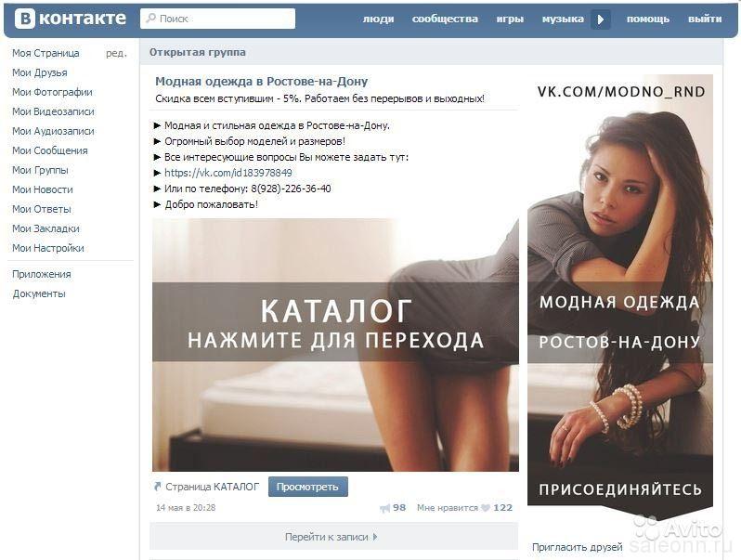Click Пригласить друзей link
741x560 pixels.
coord(577,547)
